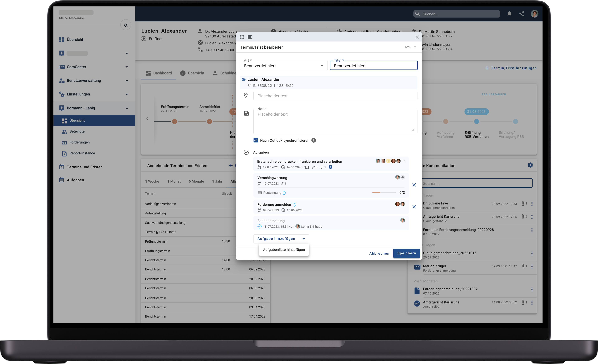Click the side-panel layout icon in dialog
Screen dimensions: 598x364
tap(250, 37)
